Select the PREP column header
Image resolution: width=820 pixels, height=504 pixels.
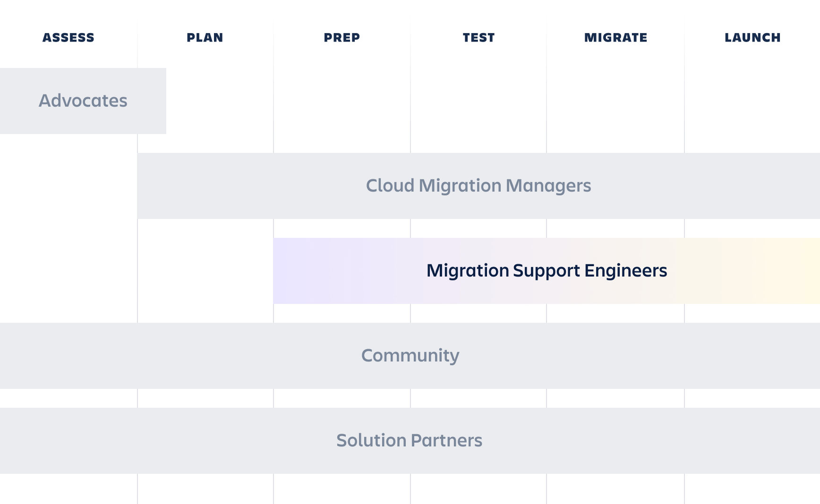[x=341, y=38]
